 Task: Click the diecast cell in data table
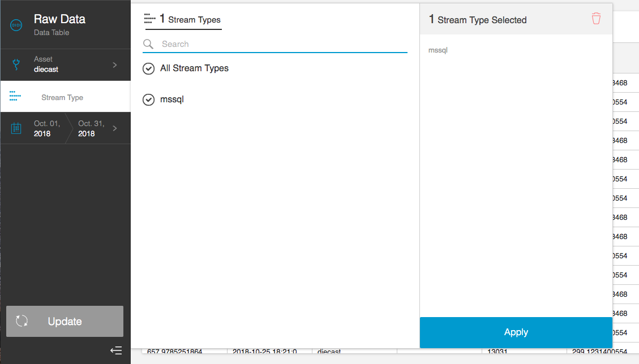354,351
